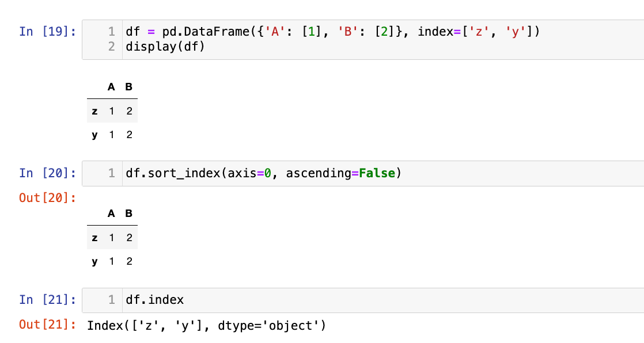Click row label y in cell 19 output table

(94, 135)
